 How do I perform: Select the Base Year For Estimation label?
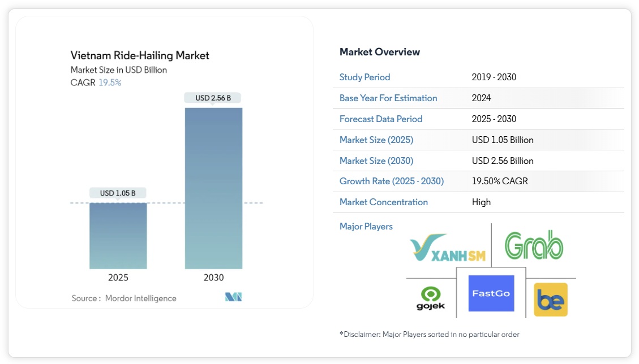(x=388, y=98)
